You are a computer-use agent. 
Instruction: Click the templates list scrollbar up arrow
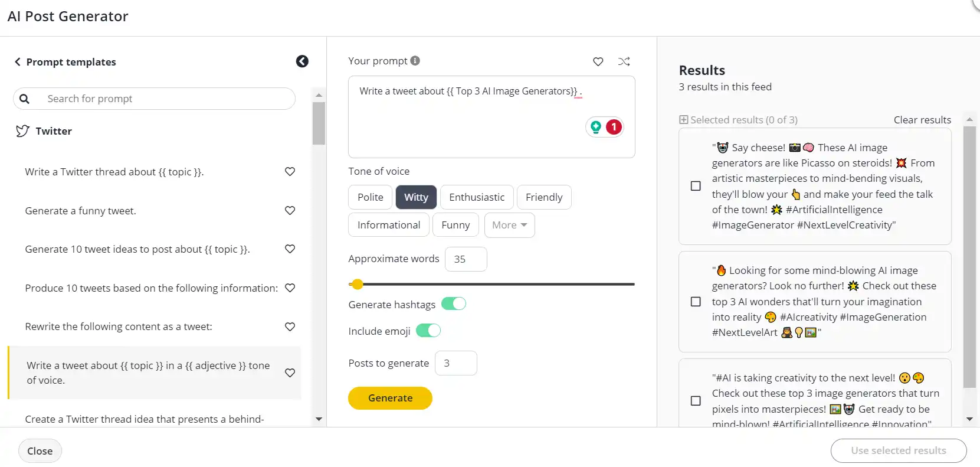point(319,94)
